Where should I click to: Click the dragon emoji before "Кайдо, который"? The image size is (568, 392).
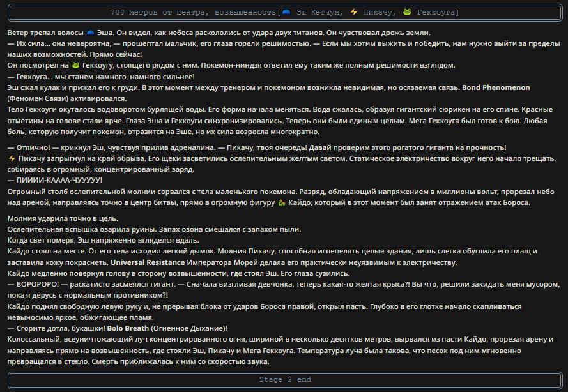(282, 202)
